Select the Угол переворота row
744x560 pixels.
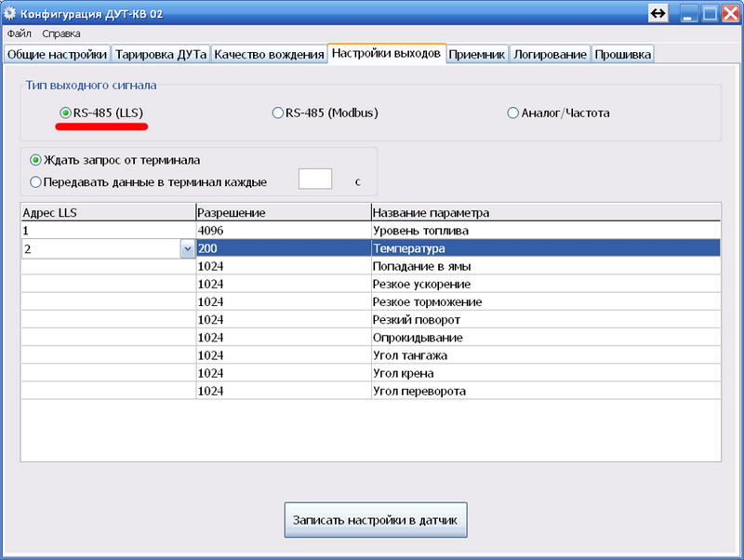click(370, 391)
